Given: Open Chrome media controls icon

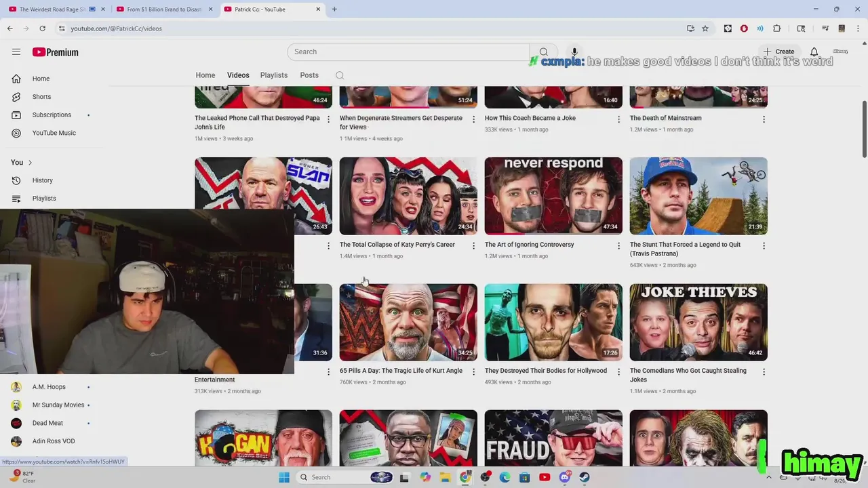Looking at the screenshot, I should (825, 28).
